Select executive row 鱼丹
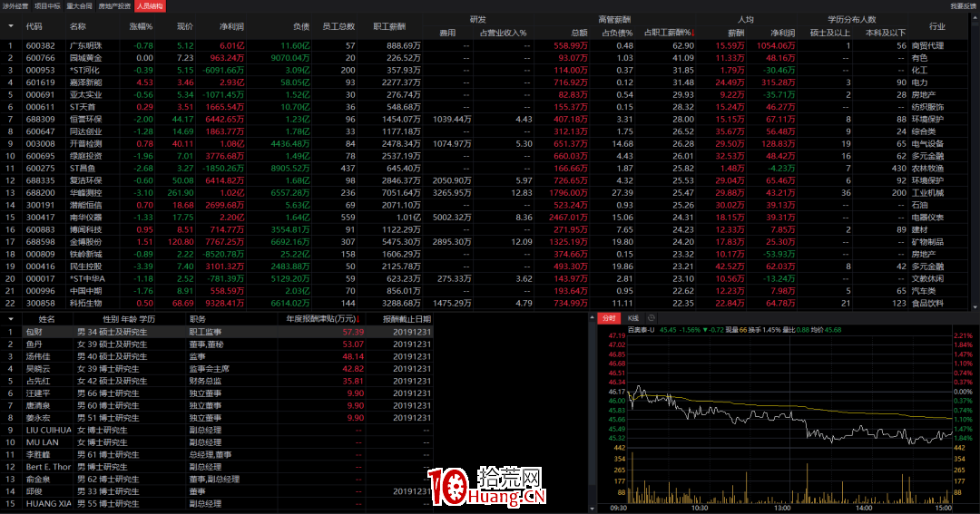Image resolution: width=980 pixels, height=514 pixels. tap(216, 344)
